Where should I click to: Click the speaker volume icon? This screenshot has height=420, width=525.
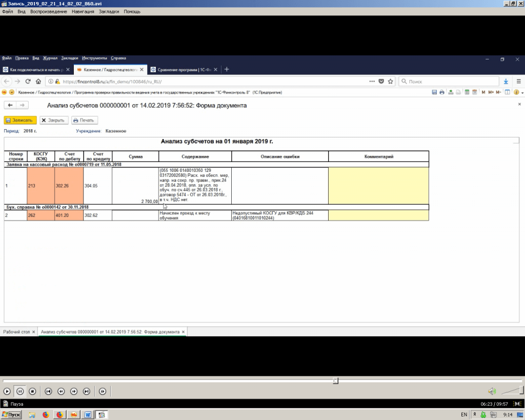[x=492, y=391]
